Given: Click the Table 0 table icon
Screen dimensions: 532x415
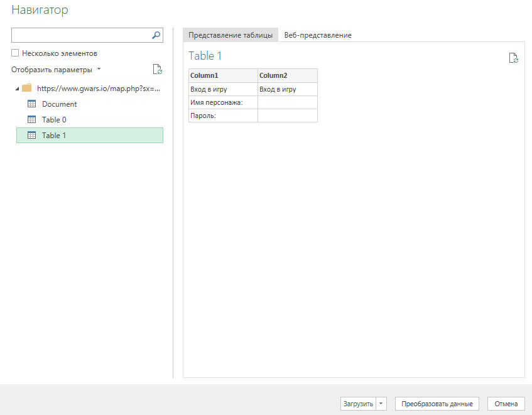Looking at the screenshot, I should pyautogui.click(x=31, y=119).
